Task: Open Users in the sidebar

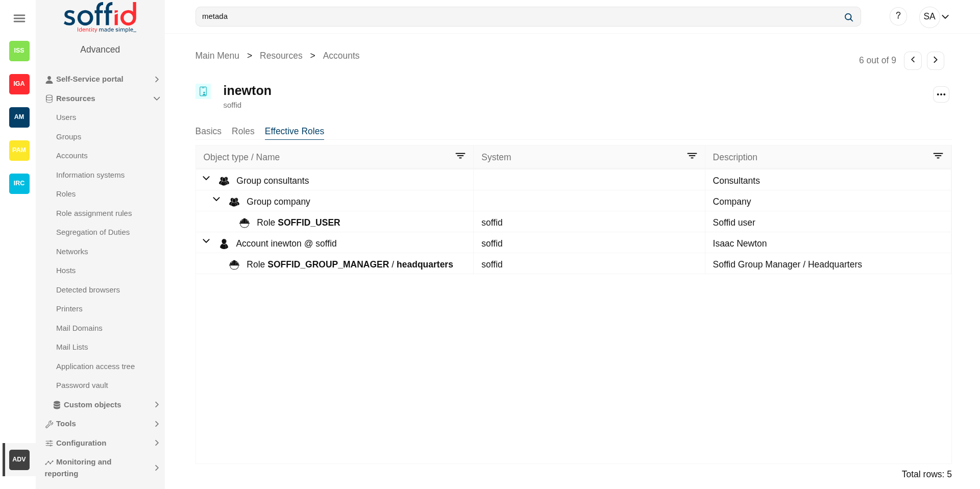Action: (x=66, y=117)
